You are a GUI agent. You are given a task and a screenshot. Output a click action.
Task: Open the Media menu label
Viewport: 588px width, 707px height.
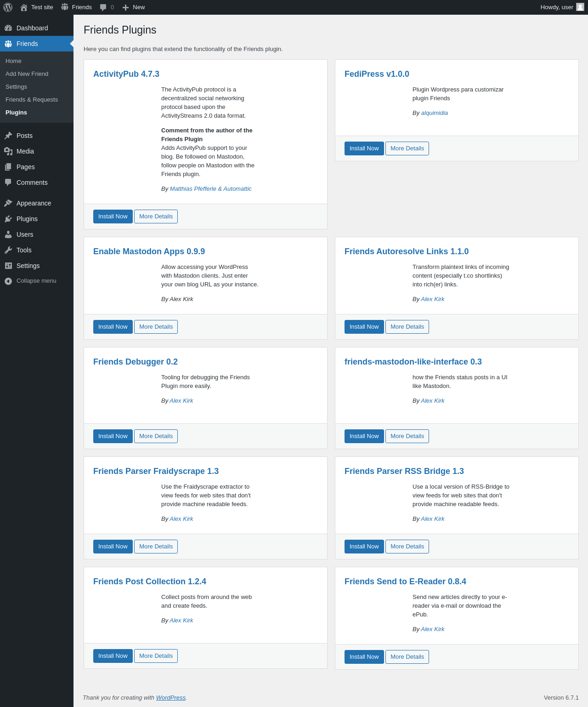(x=25, y=151)
